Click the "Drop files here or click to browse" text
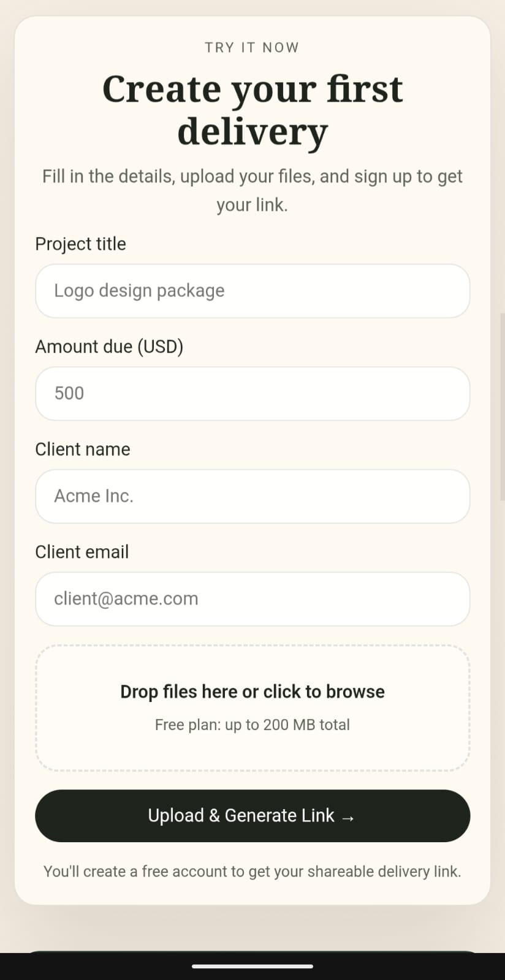 point(252,692)
